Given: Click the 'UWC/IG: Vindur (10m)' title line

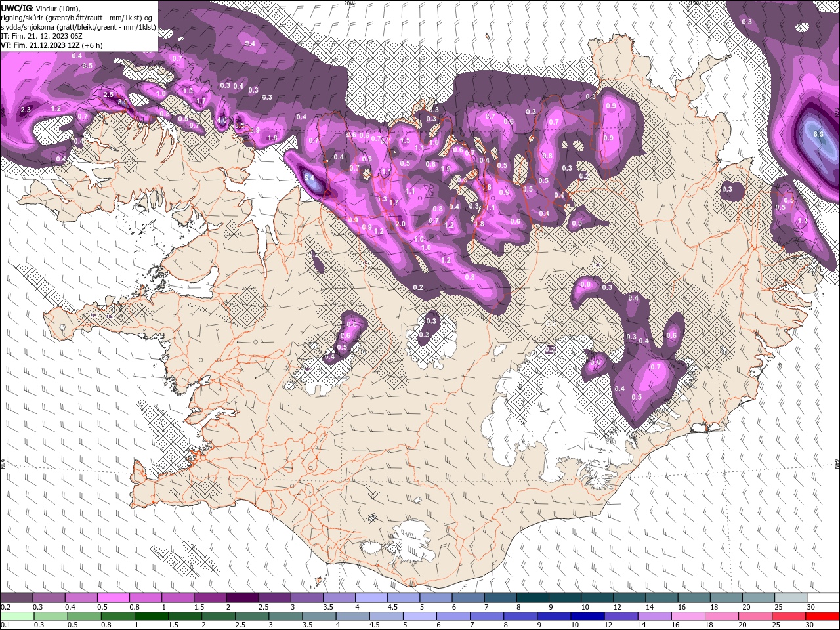Looking at the screenshot, I should pyautogui.click(x=40, y=8).
